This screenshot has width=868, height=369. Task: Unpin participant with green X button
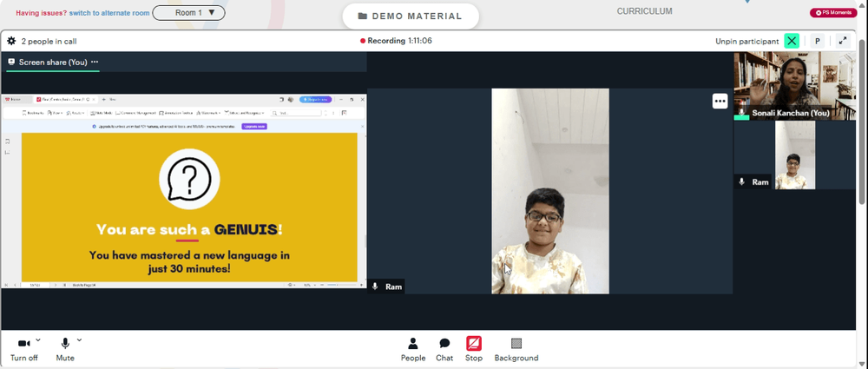coord(792,41)
